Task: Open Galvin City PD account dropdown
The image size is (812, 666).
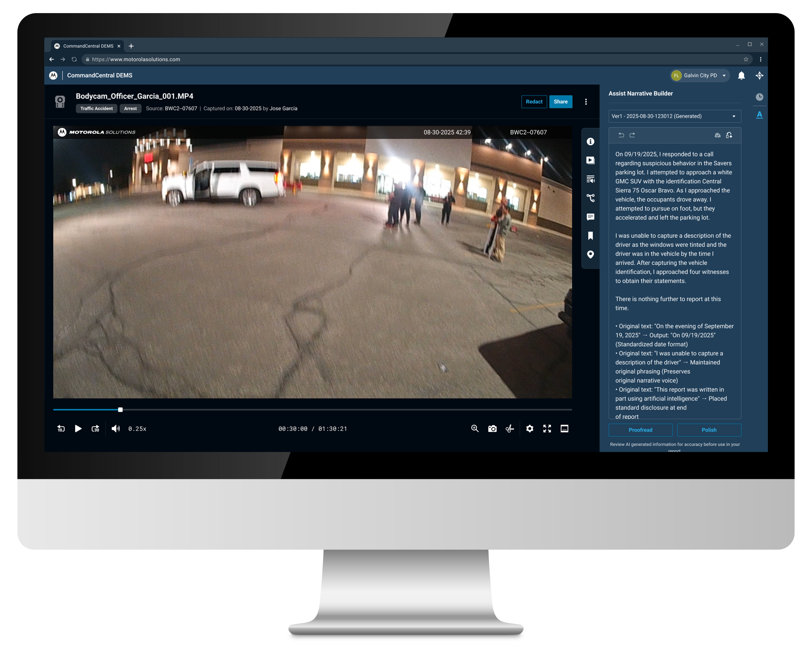Action: (x=700, y=76)
